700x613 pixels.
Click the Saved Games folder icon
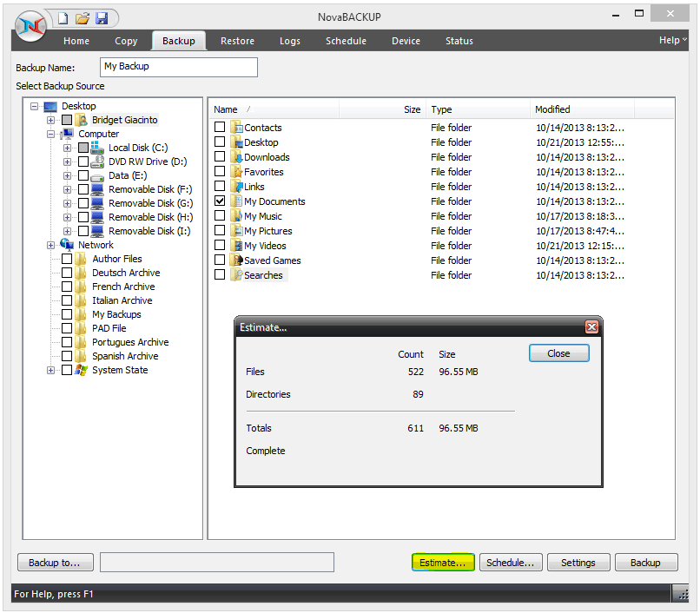(x=236, y=260)
